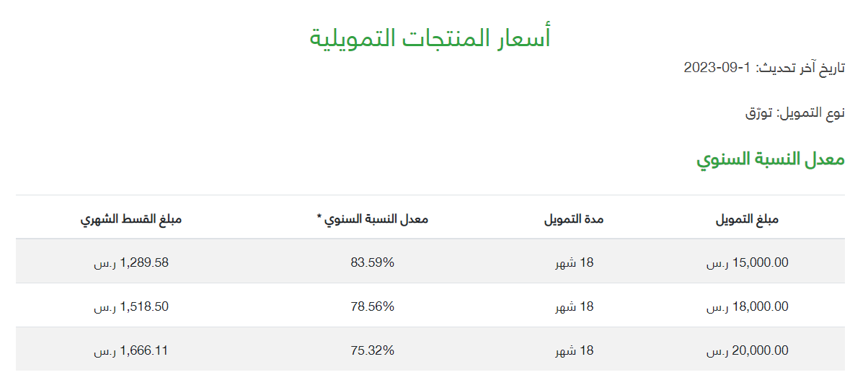Click the مبلغ التمويل column header
This screenshot has width=868, height=385.
point(747,219)
